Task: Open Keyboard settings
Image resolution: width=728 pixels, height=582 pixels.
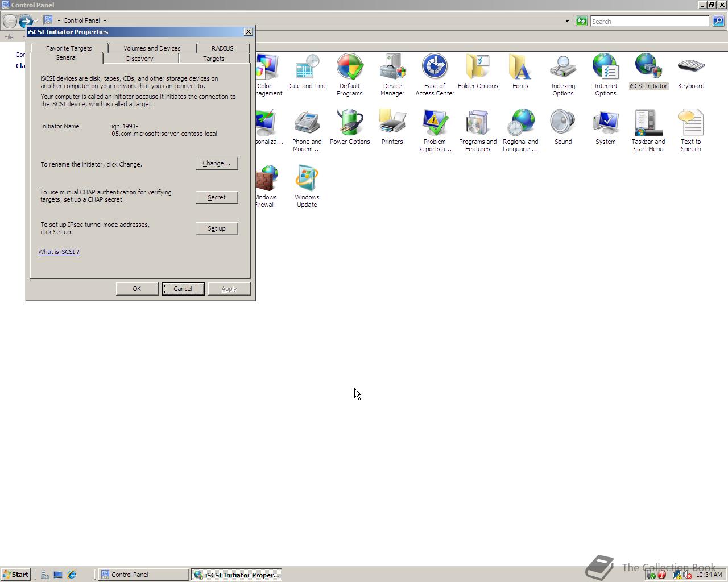Action: coord(690,72)
